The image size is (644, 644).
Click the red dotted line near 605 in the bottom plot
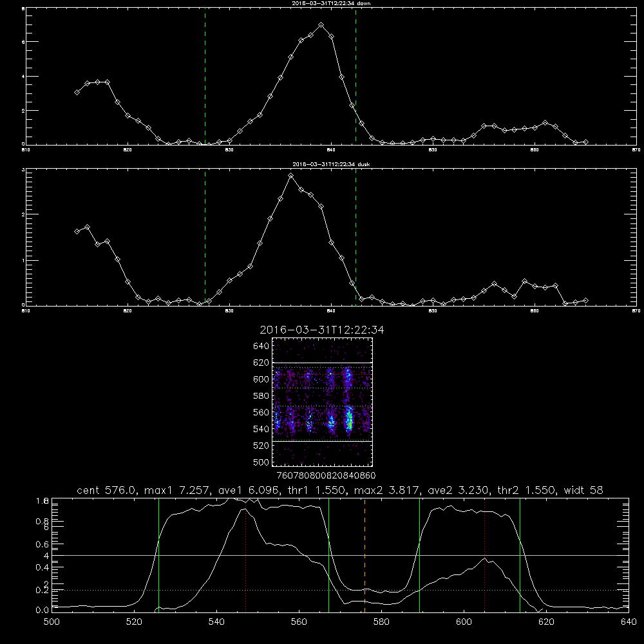point(485,555)
